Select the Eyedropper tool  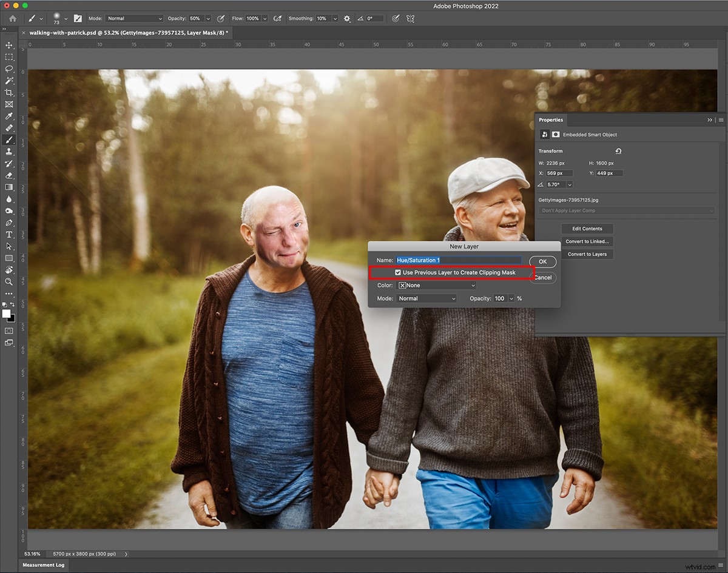pos(9,116)
